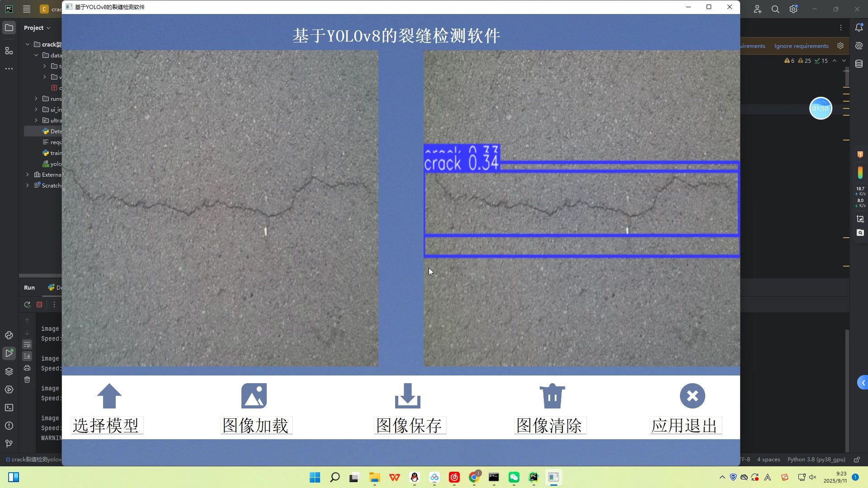Open the Terminal tool window icon
This screenshot has width=868, height=488.
click(9, 408)
